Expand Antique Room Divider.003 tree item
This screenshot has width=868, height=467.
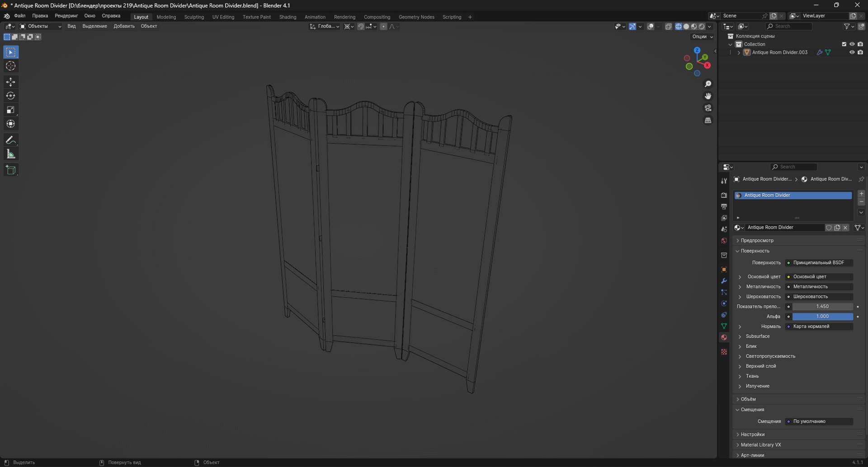(x=739, y=52)
